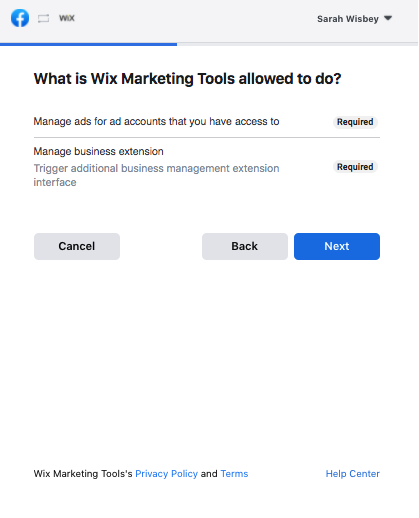This screenshot has height=518, width=419.
Task: Select the Manage ads for ad accounts row
Action: point(207,122)
